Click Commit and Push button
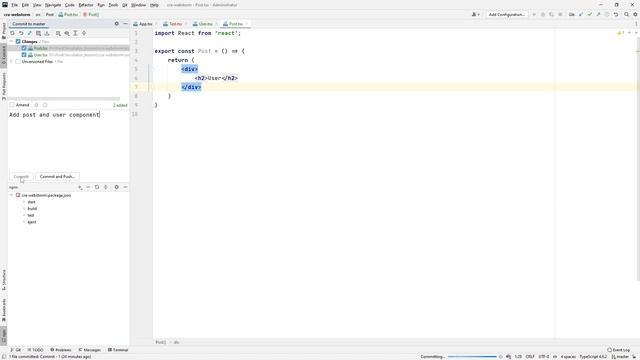Screen dimensions: 640x360 (57, 177)
